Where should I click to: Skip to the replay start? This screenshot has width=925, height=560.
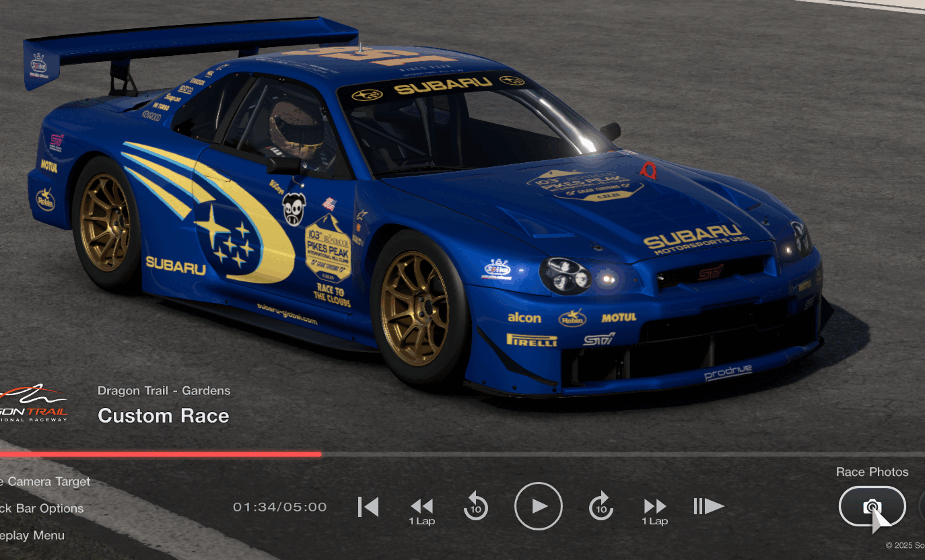coord(368,507)
